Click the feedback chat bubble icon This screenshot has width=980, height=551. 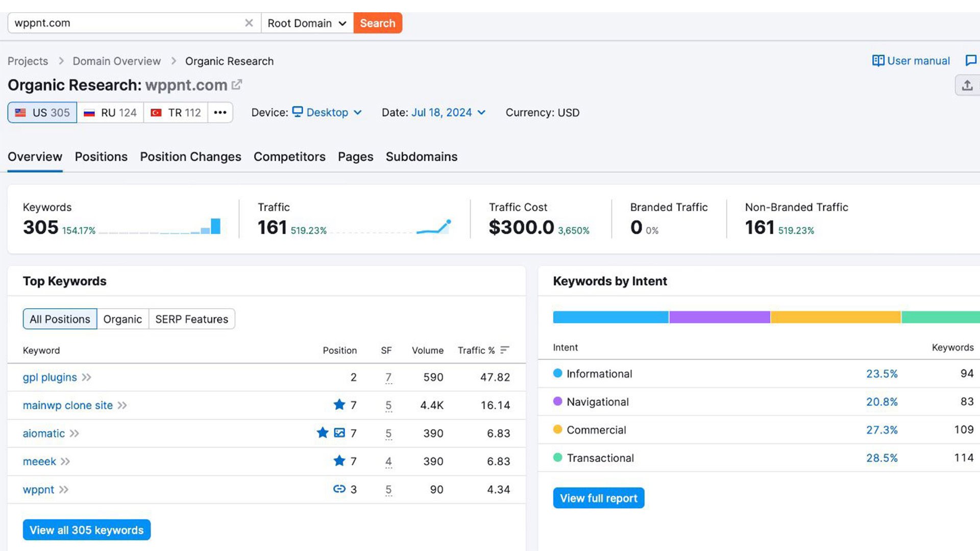(x=971, y=61)
